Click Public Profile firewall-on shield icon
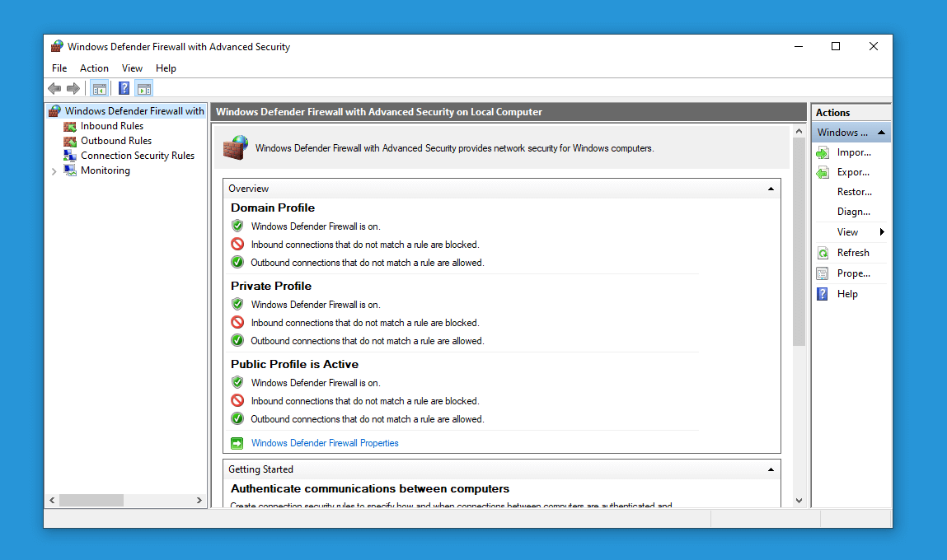 [x=237, y=382]
